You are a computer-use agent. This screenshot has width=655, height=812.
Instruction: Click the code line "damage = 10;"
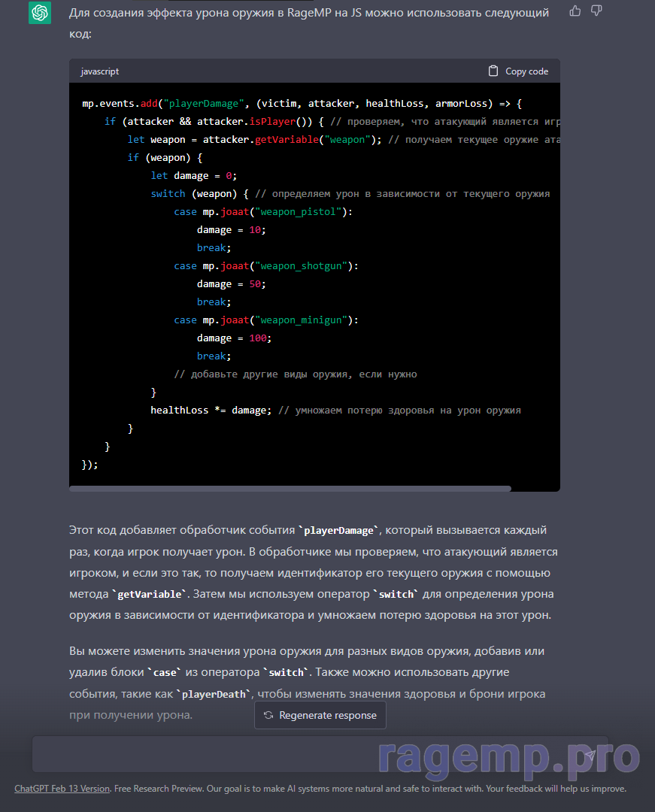point(232,230)
